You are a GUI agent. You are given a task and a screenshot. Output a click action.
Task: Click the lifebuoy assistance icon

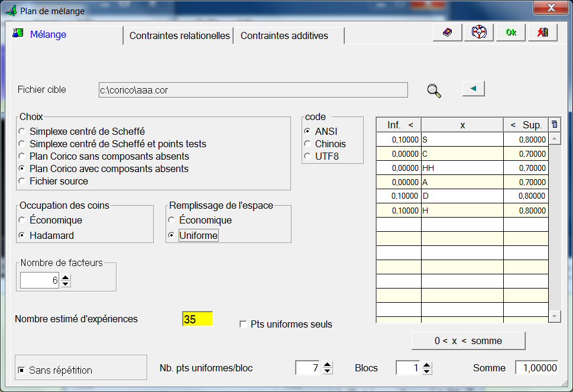coord(479,33)
